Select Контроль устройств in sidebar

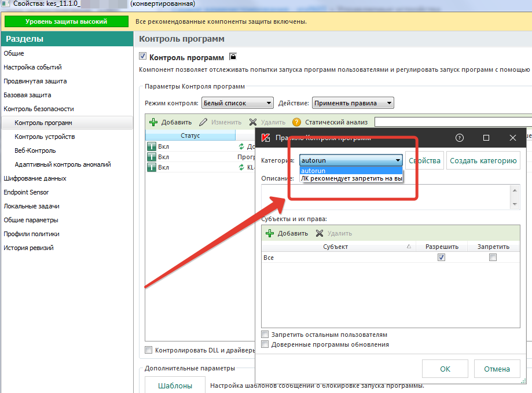(x=45, y=137)
